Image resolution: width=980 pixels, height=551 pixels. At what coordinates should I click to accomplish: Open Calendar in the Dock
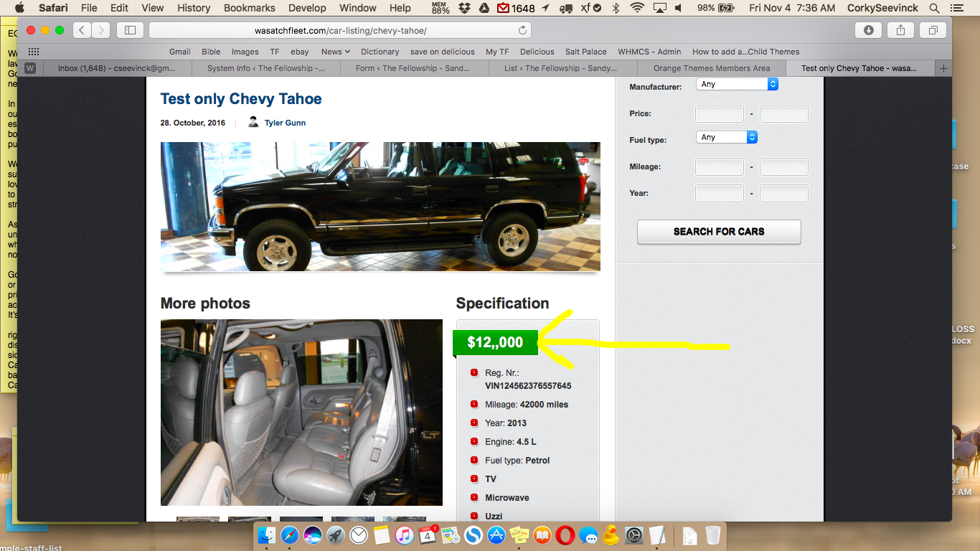coord(428,534)
